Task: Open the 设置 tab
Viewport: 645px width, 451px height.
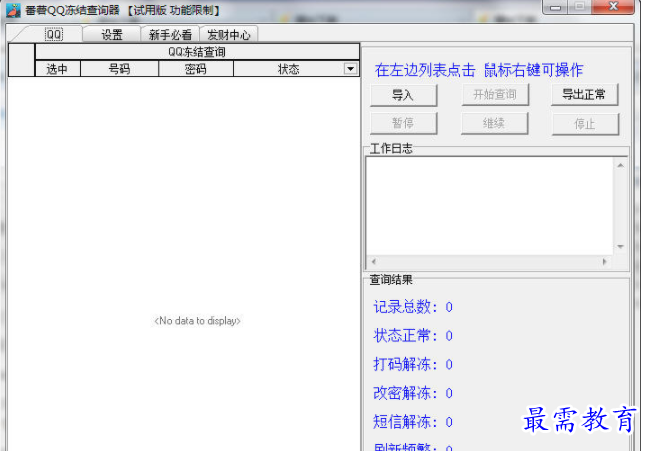Action: [111, 35]
